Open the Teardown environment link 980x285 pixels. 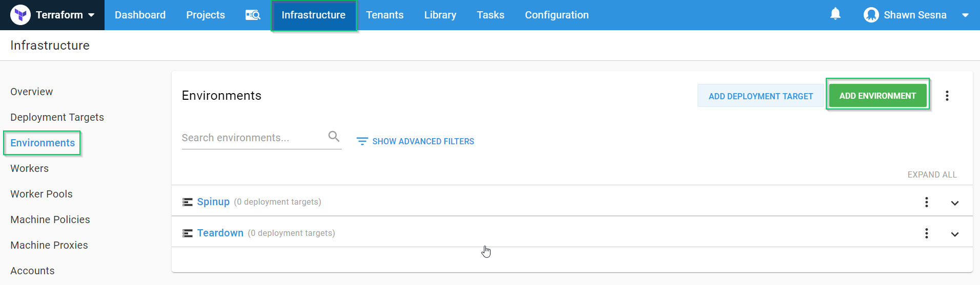(x=220, y=233)
